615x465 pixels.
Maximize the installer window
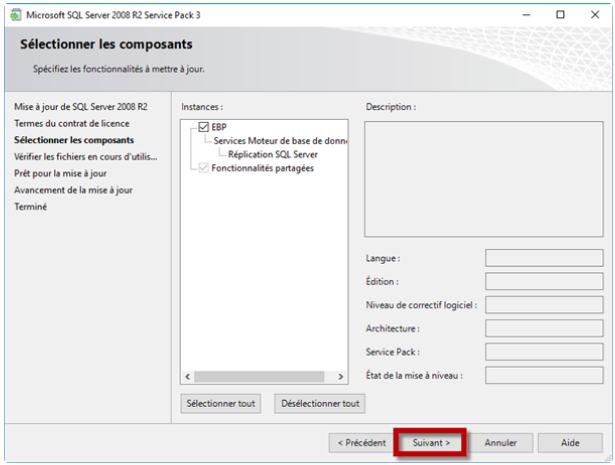click(560, 15)
